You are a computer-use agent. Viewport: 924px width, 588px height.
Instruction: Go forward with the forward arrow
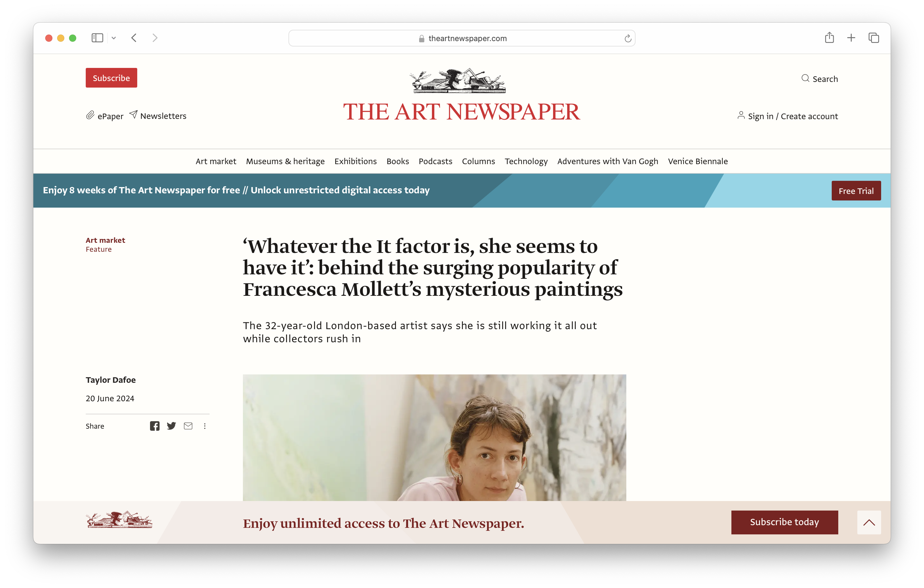[155, 38]
